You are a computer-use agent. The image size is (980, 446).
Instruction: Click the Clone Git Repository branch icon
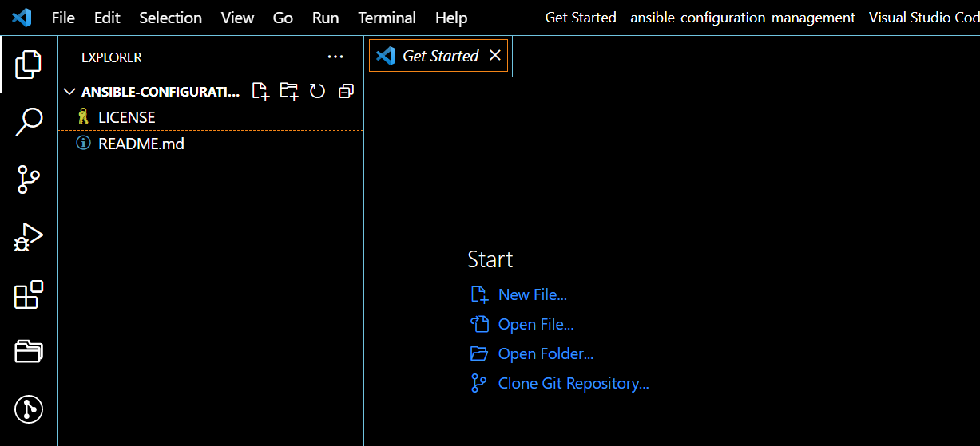coord(479,383)
